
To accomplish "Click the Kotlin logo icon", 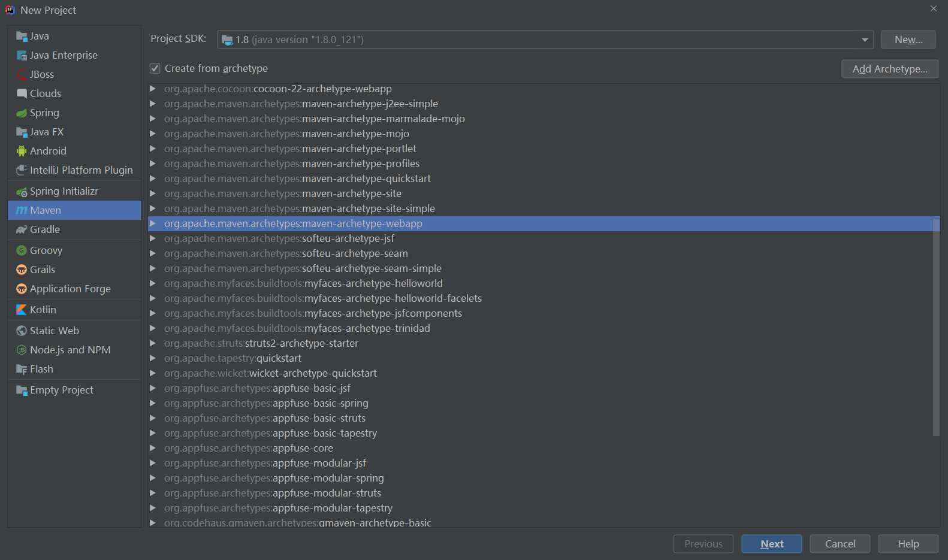I will click(22, 310).
